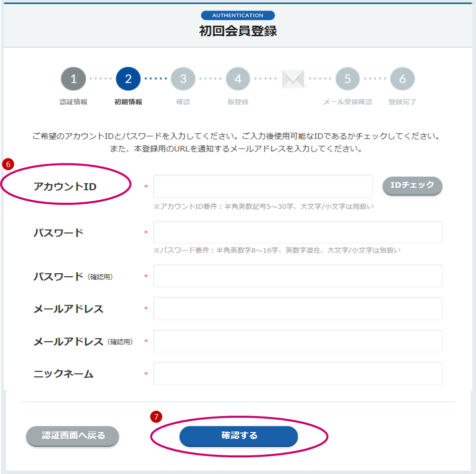The width and height of the screenshot is (476, 474).
Task: Focus the パスワード input field
Action: tap(298, 232)
